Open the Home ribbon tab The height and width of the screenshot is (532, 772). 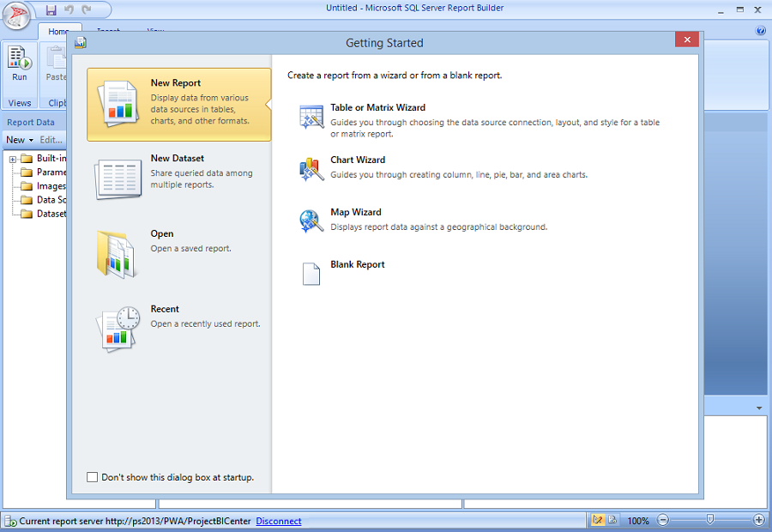pos(58,32)
